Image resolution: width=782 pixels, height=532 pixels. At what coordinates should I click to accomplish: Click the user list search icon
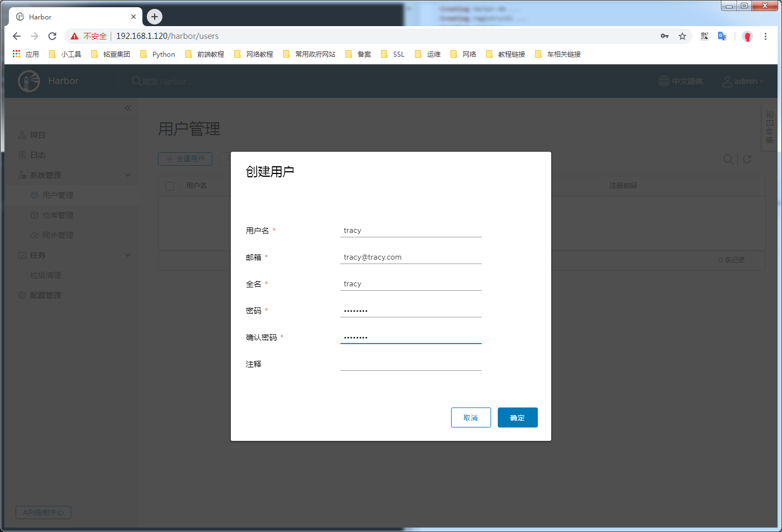pos(728,159)
